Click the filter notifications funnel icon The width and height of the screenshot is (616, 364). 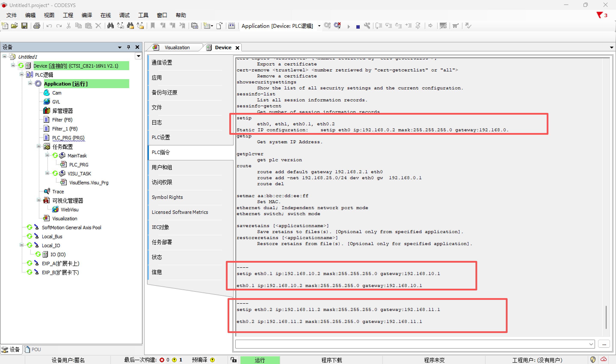pyautogui.click(x=599, y=15)
